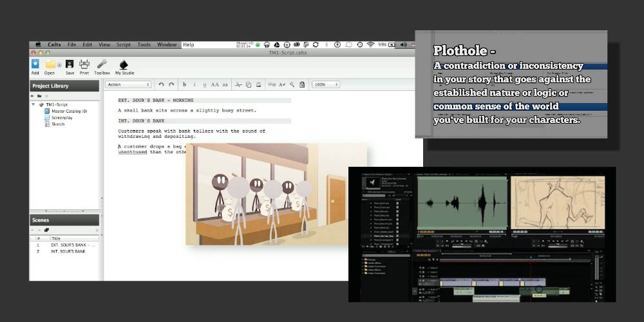Click the Save disk icon

coord(69,64)
